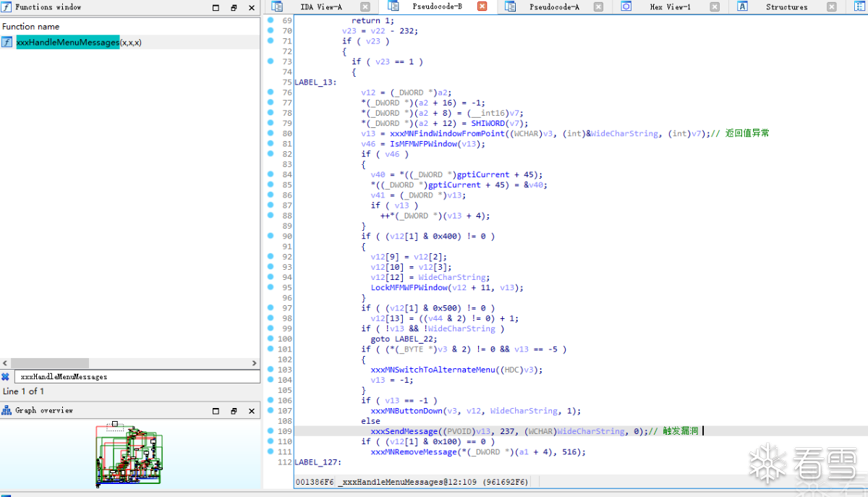The width and height of the screenshot is (868, 497).
Task: Click xxxMNFindWindowFromPoint call on line 80
Action: tap(448, 133)
